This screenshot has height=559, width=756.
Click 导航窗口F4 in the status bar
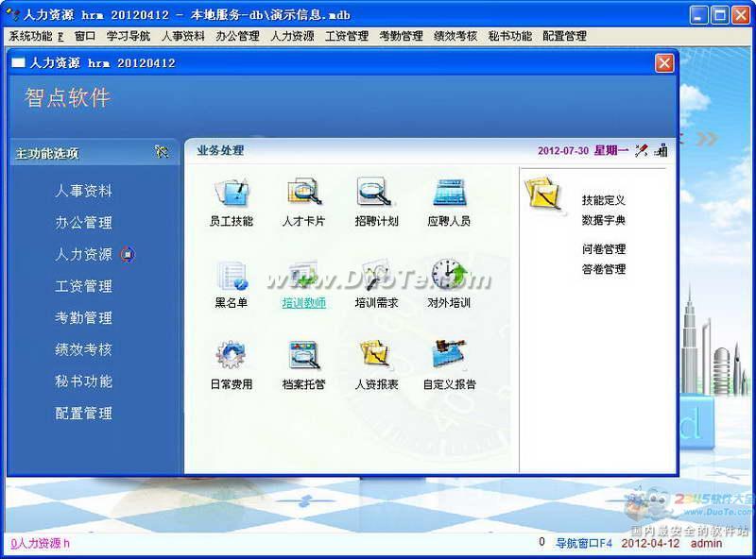pos(583,543)
